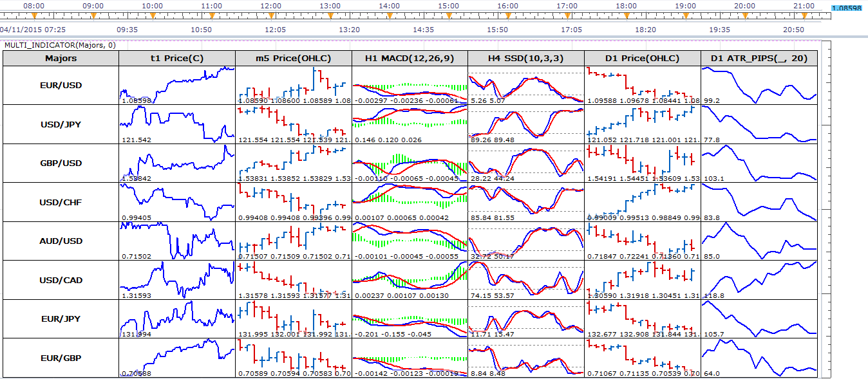The height and width of the screenshot is (379, 868).
Task: Click the highlighted 1.08598 price label on axis
Action: (x=846, y=8)
